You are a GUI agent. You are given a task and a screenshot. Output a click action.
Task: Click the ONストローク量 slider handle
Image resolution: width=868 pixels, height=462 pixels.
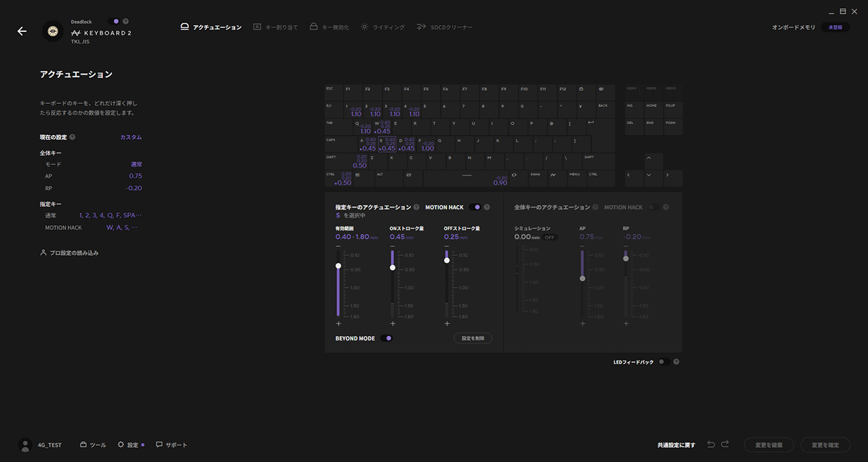(393, 267)
